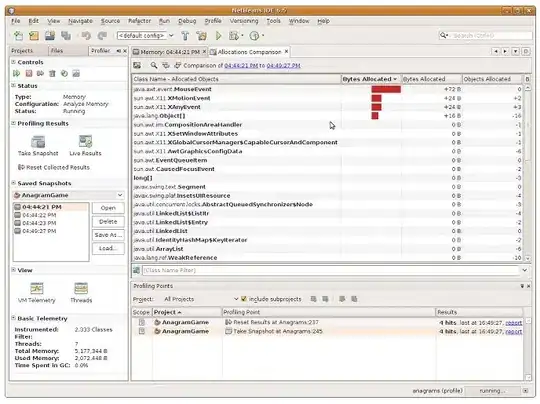
Task: Save current view image icon
Action: (137, 65)
